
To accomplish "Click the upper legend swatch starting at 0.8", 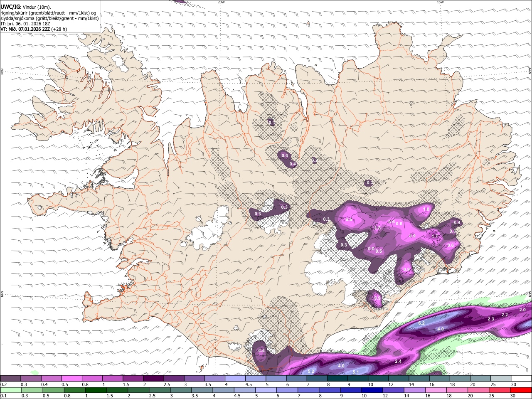I will (92, 379).
